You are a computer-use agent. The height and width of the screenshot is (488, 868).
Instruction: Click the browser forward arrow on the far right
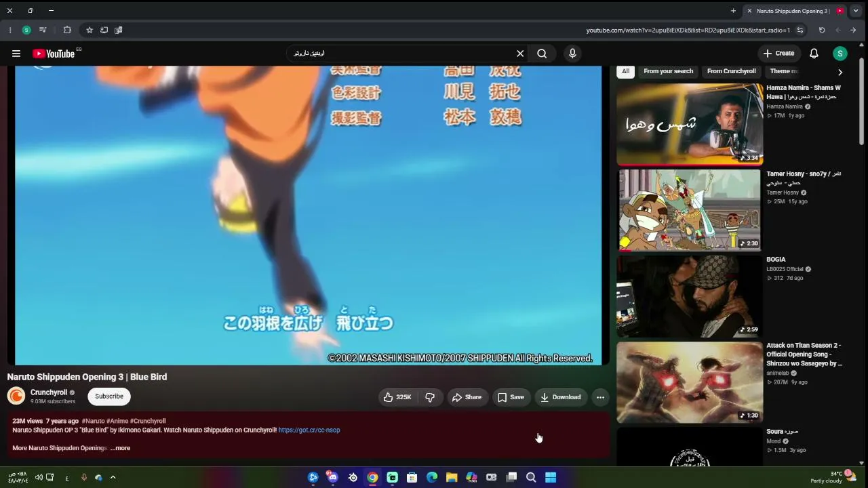(x=853, y=30)
